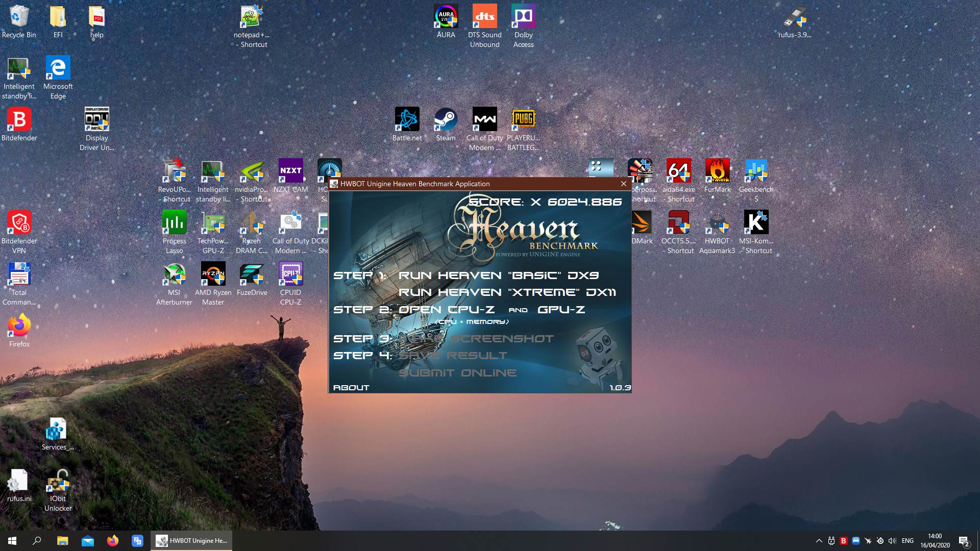Open the OCCT5.5 shortcut icon

[x=678, y=233]
